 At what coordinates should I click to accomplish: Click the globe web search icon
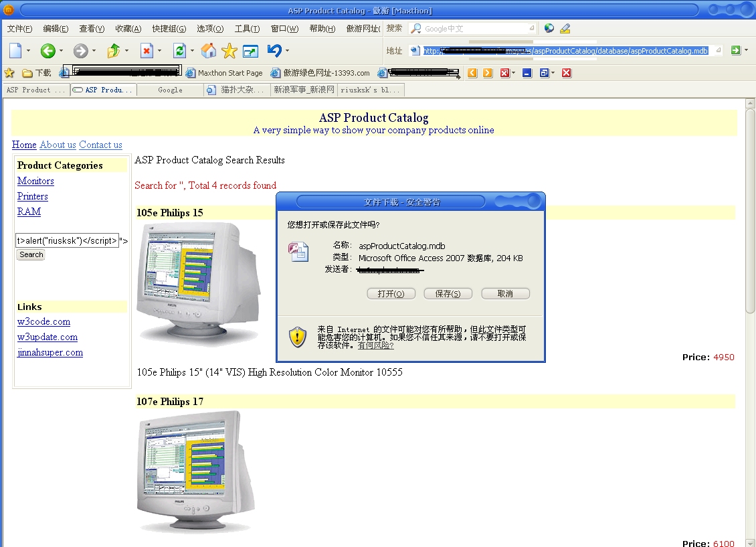[549, 29]
